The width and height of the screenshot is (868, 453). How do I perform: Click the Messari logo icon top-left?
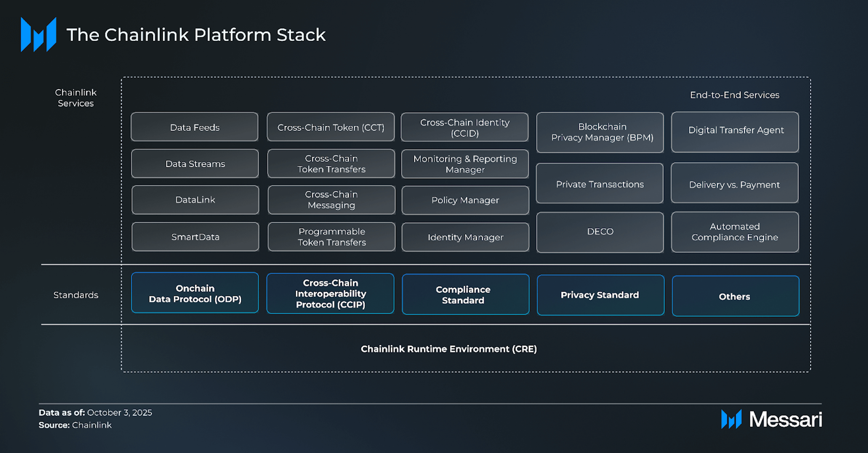pos(38,34)
